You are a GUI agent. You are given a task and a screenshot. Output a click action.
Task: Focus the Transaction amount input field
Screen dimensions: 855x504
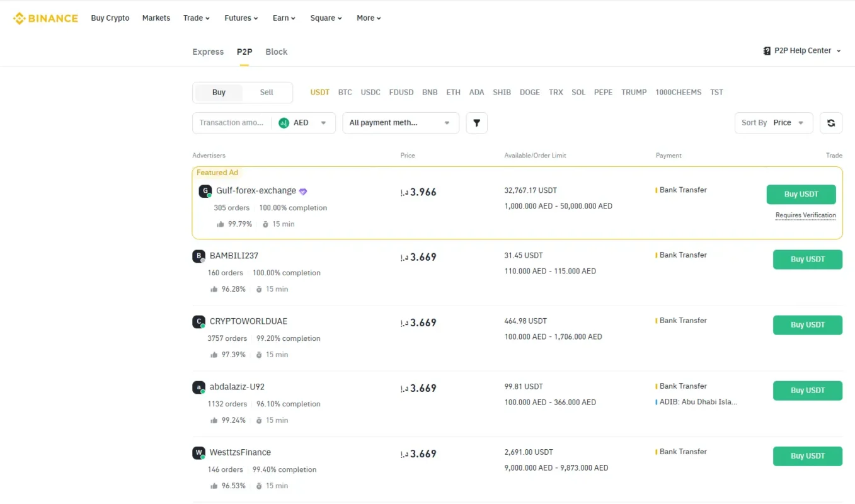pyautogui.click(x=232, y=123)
